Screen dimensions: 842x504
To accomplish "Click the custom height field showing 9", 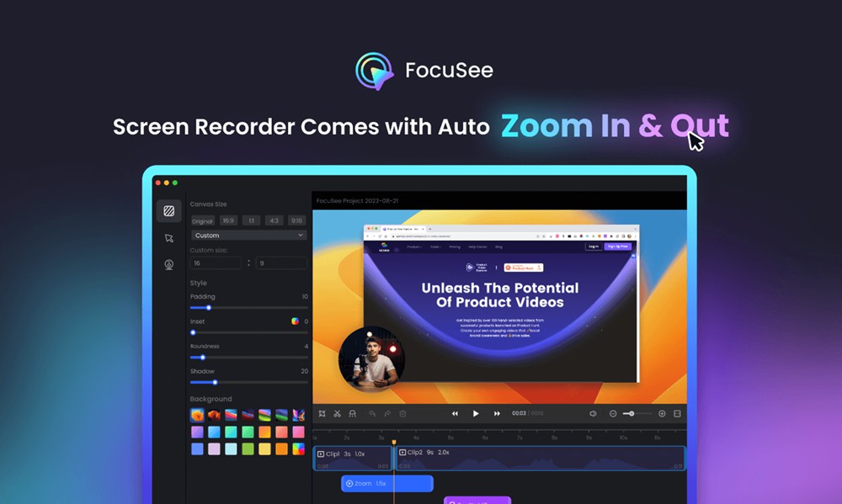I will (x=281, y=263).
